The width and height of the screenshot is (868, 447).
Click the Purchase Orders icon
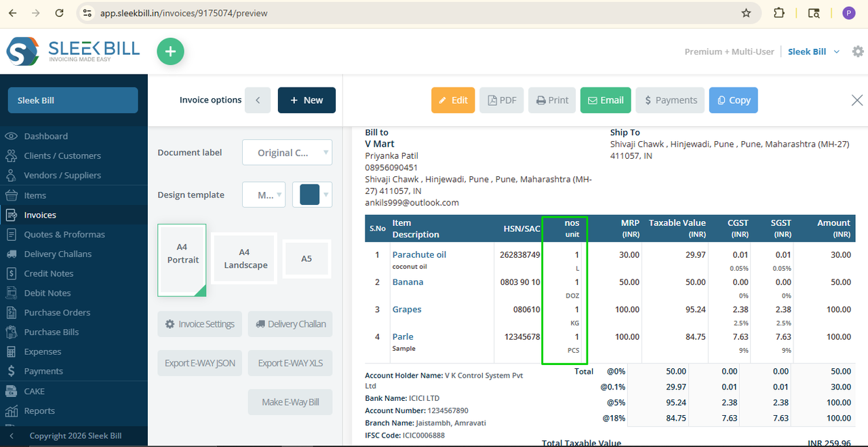(11, 313)
